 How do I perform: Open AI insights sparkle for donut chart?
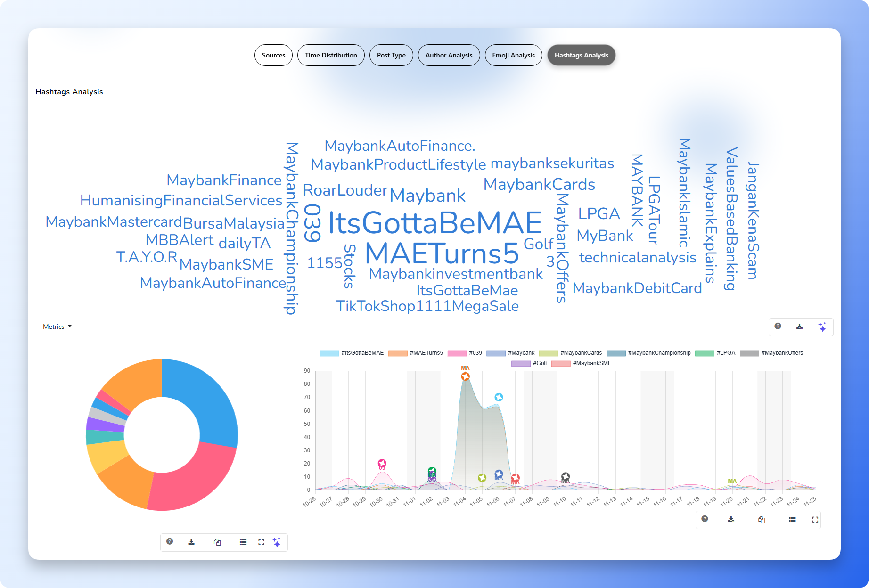click(x=277, y=542)
